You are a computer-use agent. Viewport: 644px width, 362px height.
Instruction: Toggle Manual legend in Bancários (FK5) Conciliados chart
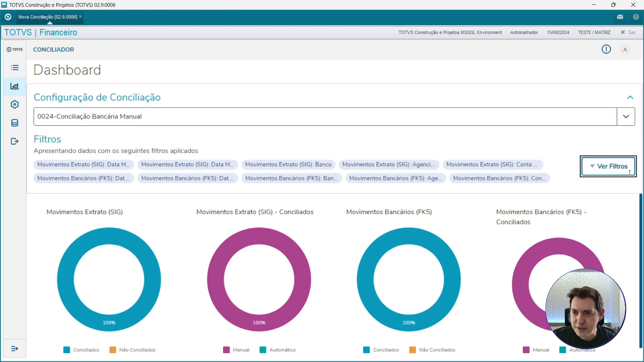pyautogui.click(x=536, y=350)
